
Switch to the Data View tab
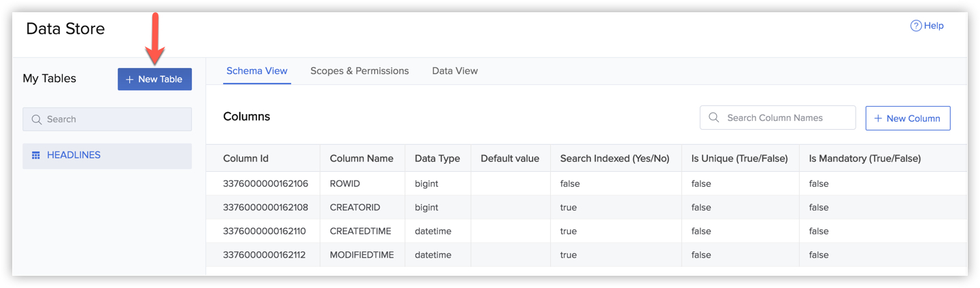[x=454, y=71]
